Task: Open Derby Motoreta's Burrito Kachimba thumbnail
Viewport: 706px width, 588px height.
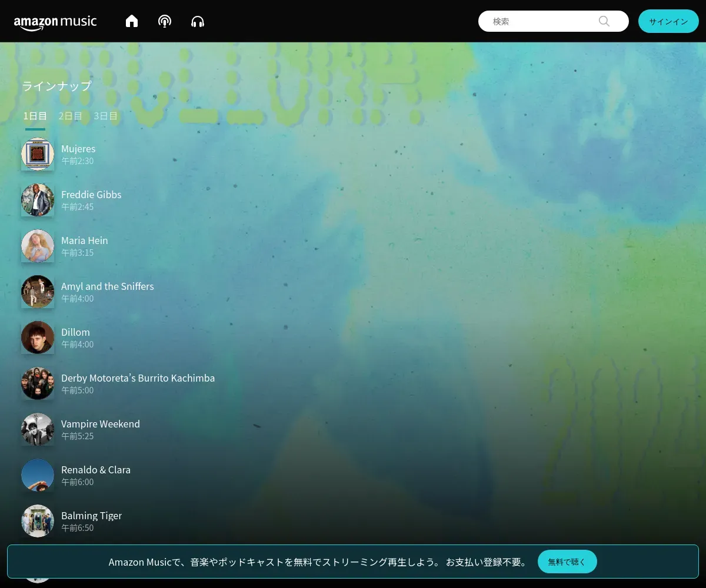Action: (38, 383)
